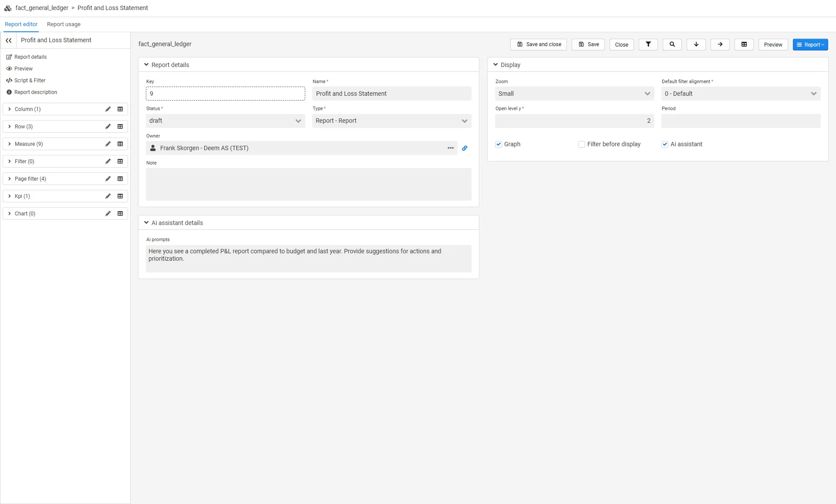Open the Type dropdown

pyautogui.click(x=392, y=121)
